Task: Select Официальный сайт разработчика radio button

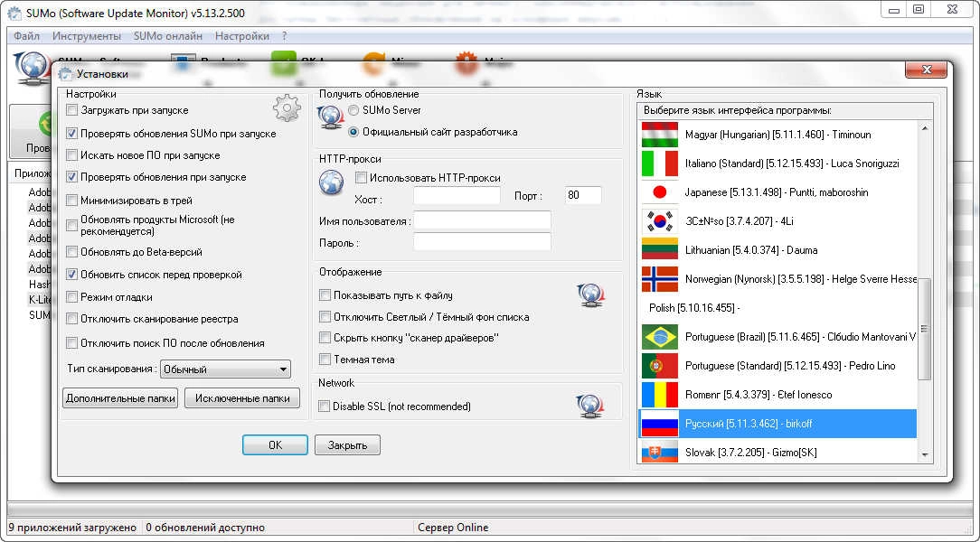Action: point(353,132)
